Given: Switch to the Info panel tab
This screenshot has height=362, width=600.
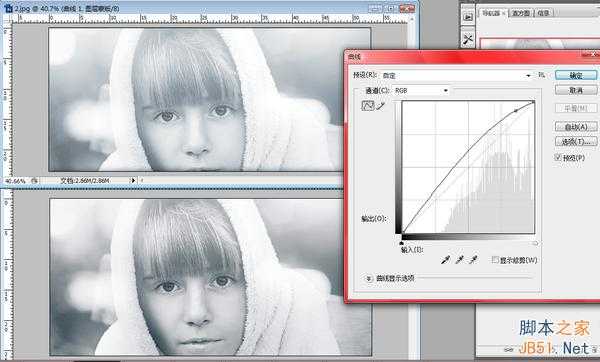Looking at the screenshot, I should click(x=543, y=13).
